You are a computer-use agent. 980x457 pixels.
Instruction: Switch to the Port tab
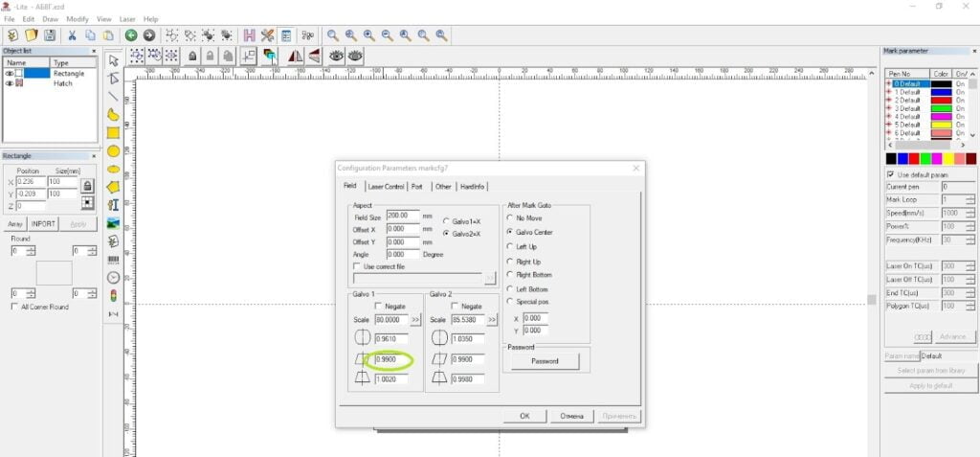(417, 187)
